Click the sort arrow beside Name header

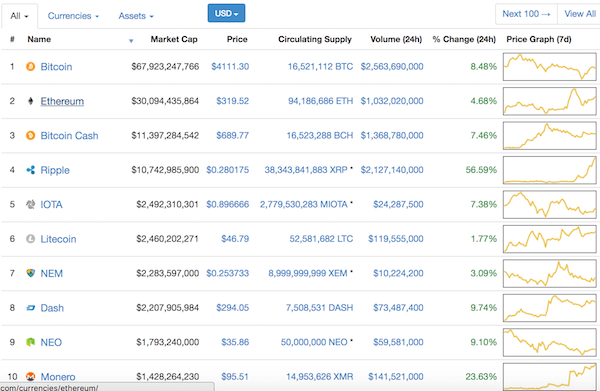tap(131, 41)
